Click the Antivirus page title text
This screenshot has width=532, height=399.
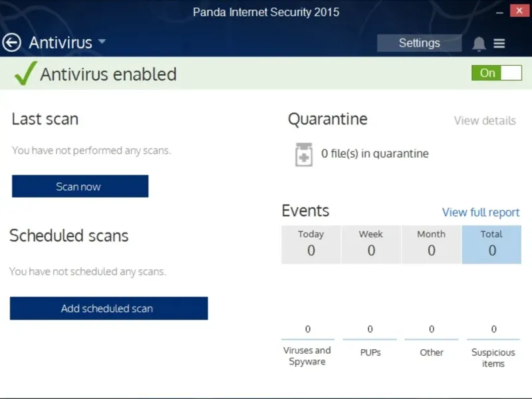coord(61,43)
